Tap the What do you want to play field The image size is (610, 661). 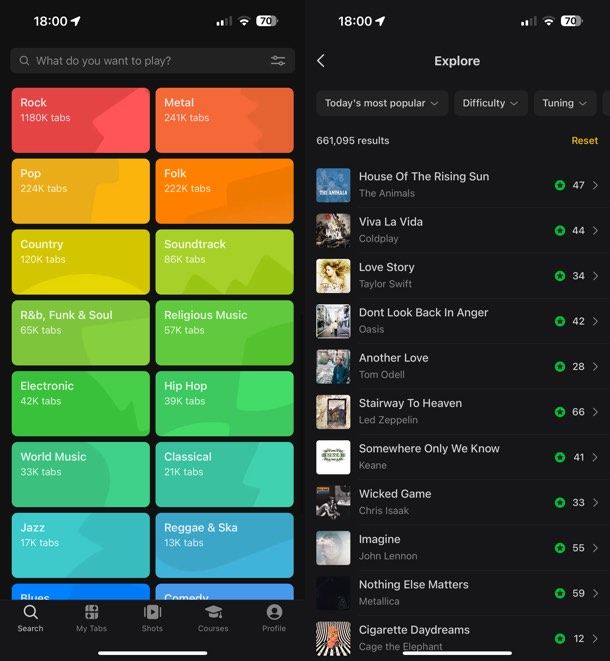pyautogui.click(x=152, y=61)
